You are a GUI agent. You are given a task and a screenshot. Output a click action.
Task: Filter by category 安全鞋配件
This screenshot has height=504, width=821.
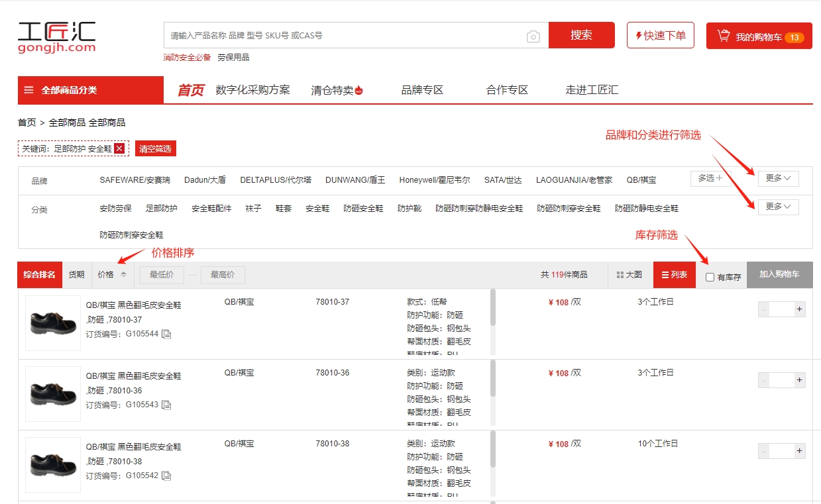(211, 209)
